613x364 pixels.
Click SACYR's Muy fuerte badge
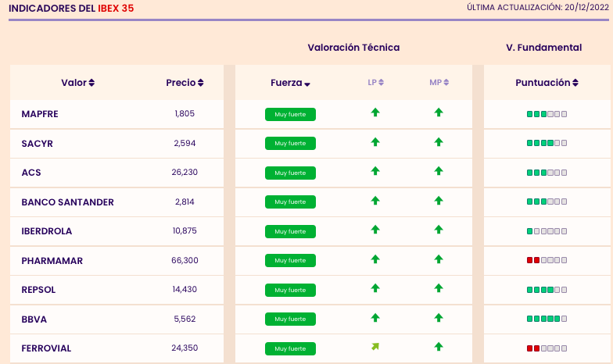click(290, 144)
